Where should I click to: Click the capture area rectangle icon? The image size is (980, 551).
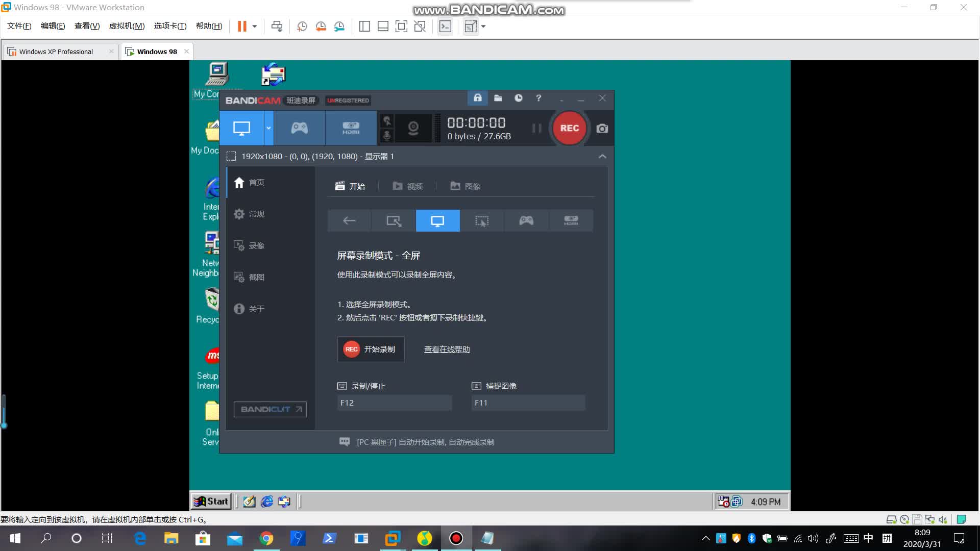click(x=231, y=156)
